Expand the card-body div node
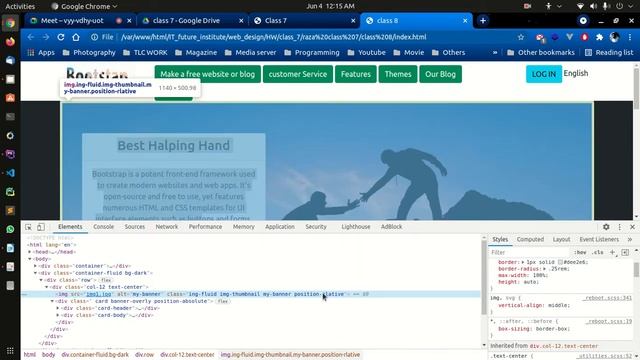Screen dimensions: 640x360 coord(58,315)
